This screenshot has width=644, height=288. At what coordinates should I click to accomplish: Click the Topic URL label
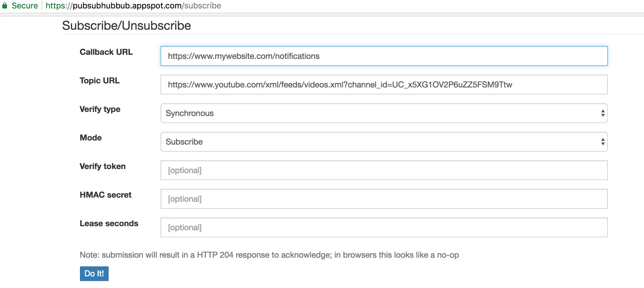[100, 80]
